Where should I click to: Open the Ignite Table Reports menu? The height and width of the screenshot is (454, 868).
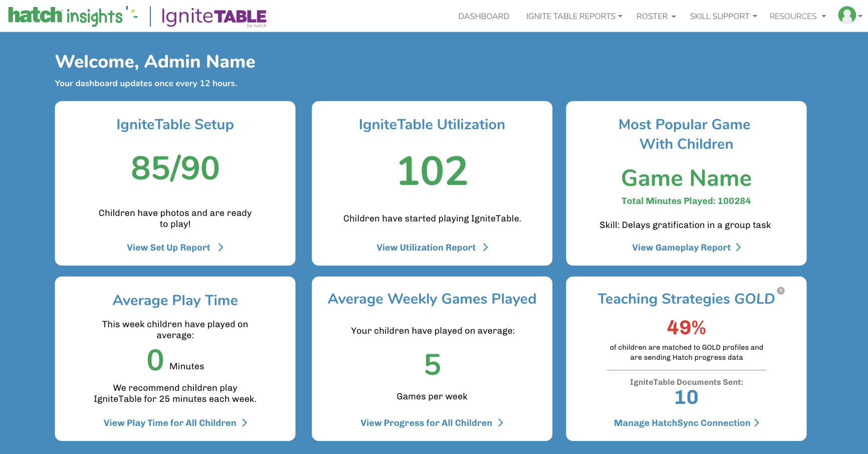(574, 16)
